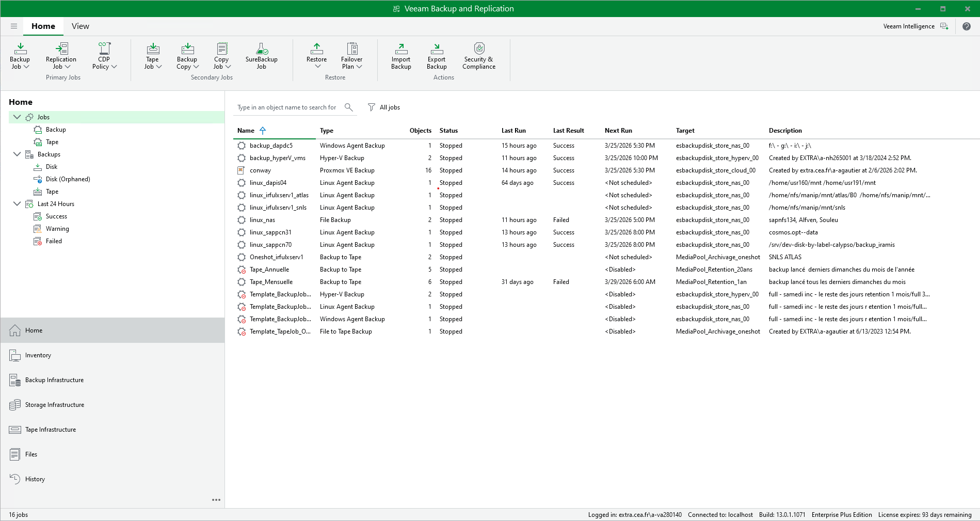Image resolution: width=980 pixels, height=521 pixels.
Task: Click the search magnifier icon
Action: pos(349,107)
